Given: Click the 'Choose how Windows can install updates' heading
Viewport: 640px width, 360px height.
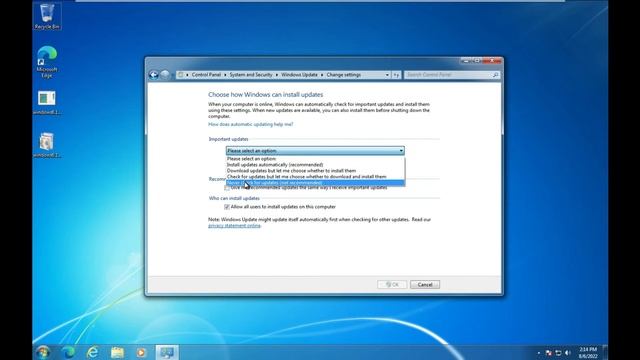Looking at the screenshot, I should click(x=265, y=95).
